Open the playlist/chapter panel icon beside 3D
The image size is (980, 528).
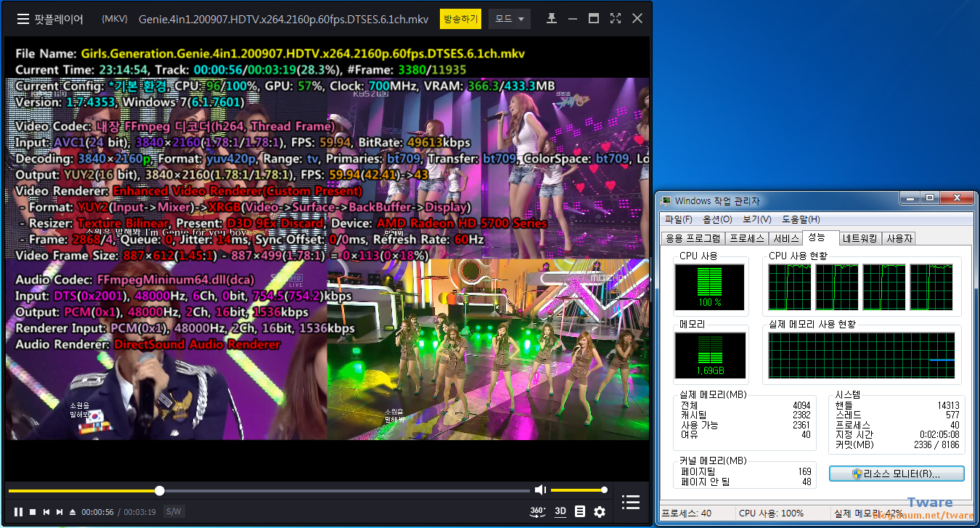point(580,511)
